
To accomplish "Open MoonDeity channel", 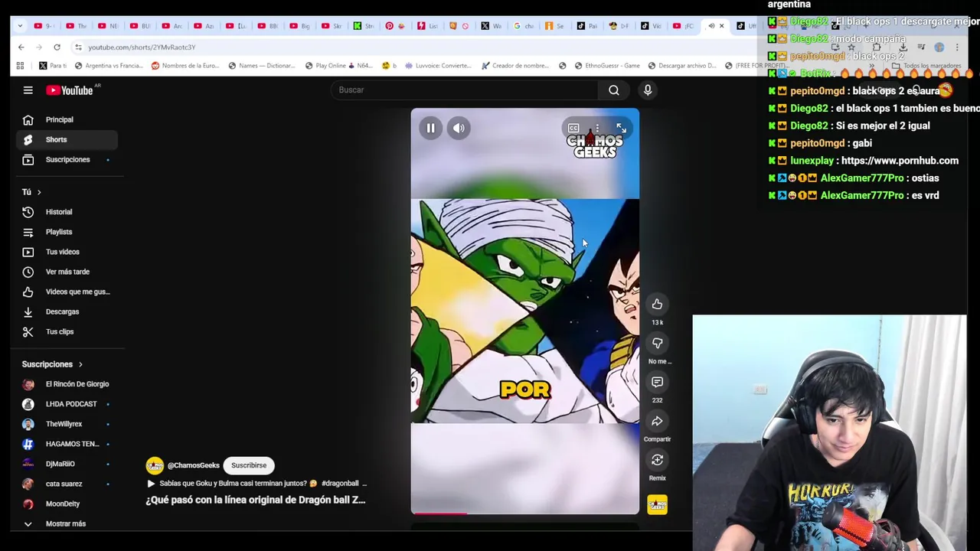I will click(x=67, y=504).
